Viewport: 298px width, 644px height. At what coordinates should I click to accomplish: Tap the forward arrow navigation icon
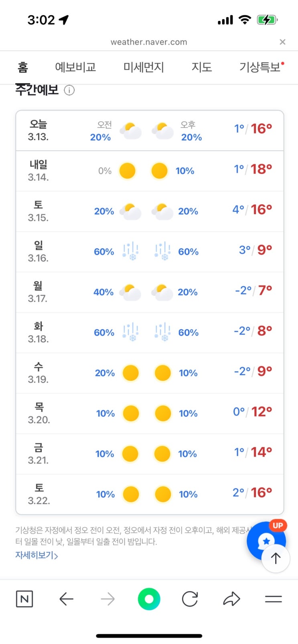pos(107,599)
